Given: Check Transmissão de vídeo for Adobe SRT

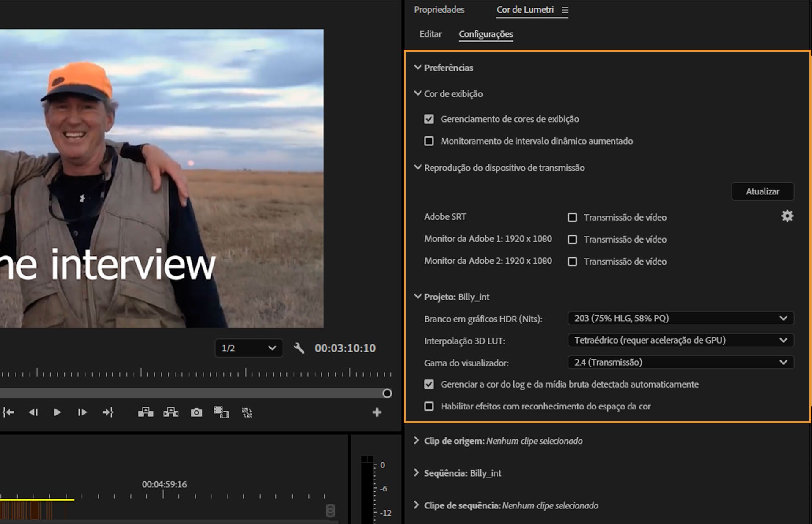Looking at the screenshot, I should 572,217.
